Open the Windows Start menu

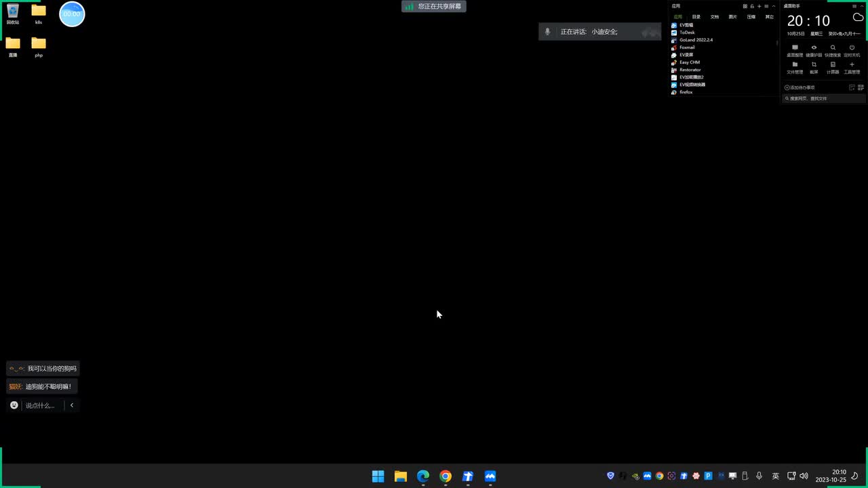pos(378,476)
